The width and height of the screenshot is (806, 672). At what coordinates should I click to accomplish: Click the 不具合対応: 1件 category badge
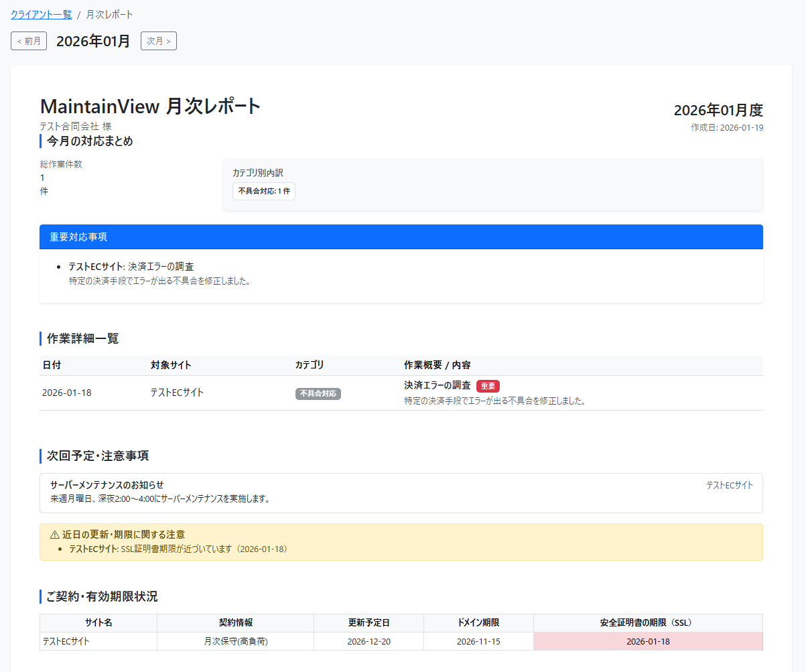click(x=264, y=191)
